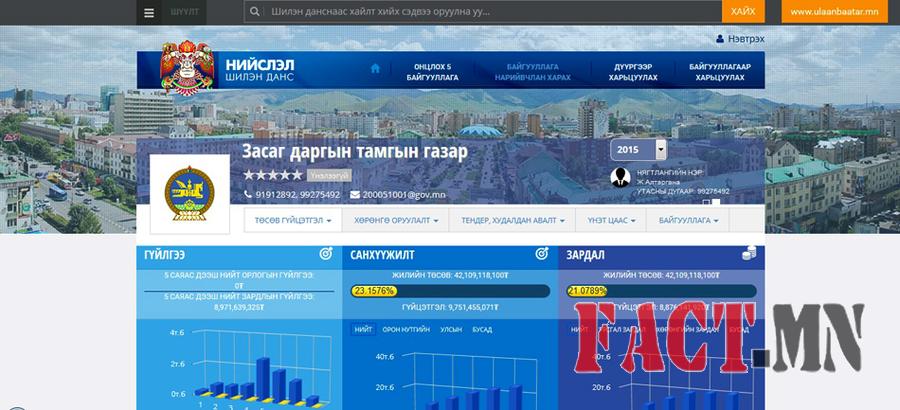
Task: Click the target icon in САНХҮҮЖИЛТ panel
Action: [541, 254]
